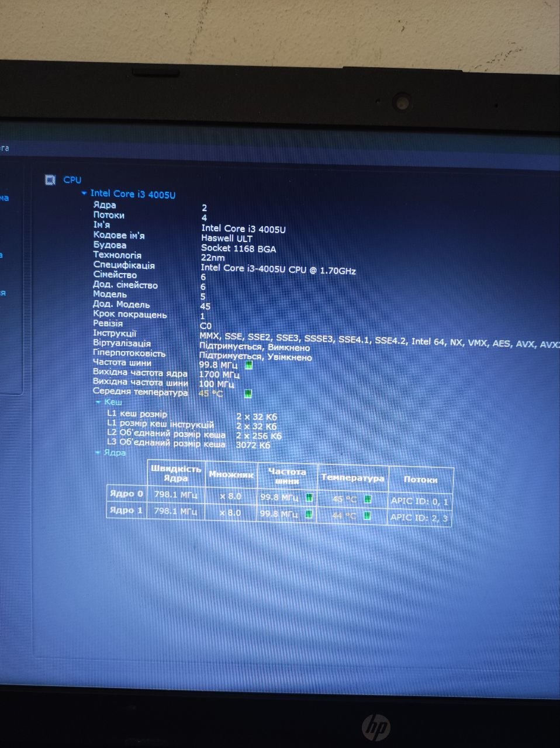Collapse the Ядра section arrow above the table
This screenshot has height=748, width=560.
coord(98,453)
